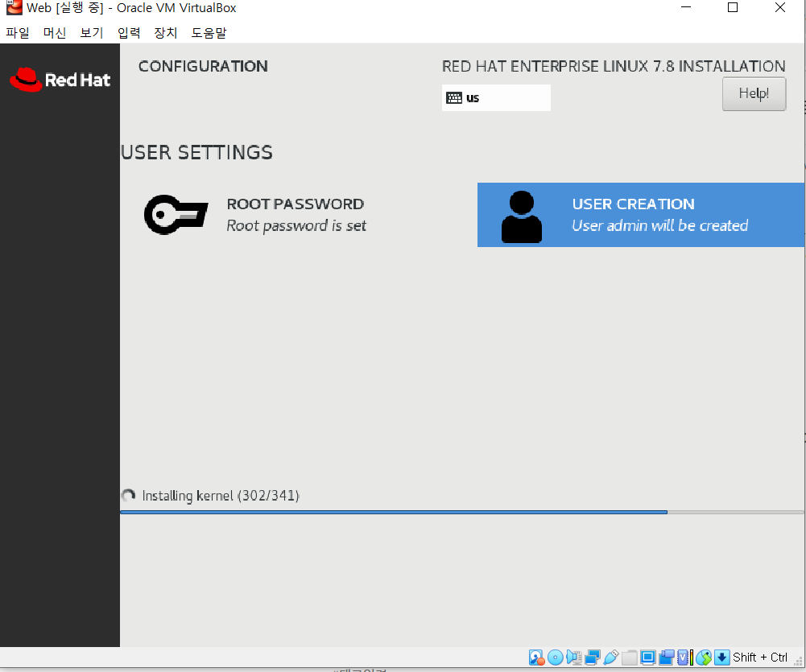The width and height of the screenshot is (806, 672).
Task: Click the mouse integration status icon
Action: (x=704, y=657)
